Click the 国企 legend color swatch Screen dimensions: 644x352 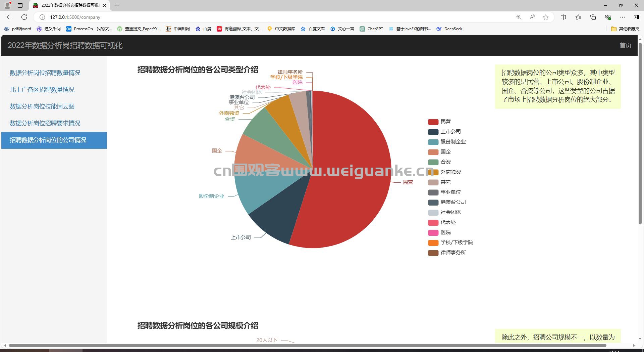point(433,152)
